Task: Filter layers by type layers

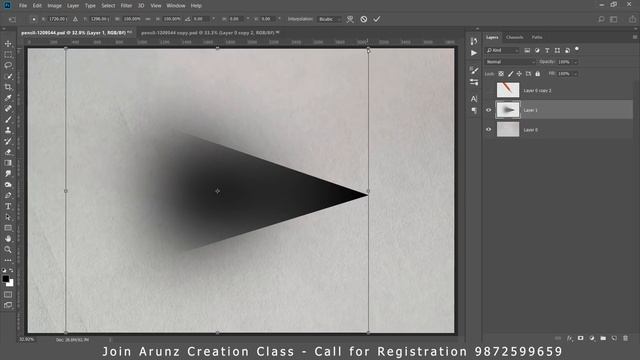Action: [x=547, y=50]
